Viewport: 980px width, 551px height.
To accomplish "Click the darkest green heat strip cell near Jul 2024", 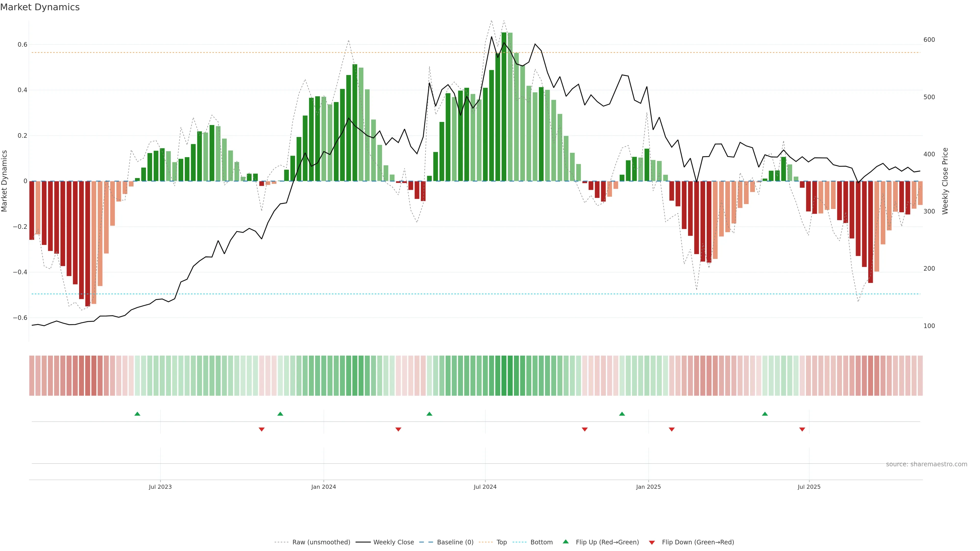I will [x=504, y=375].
